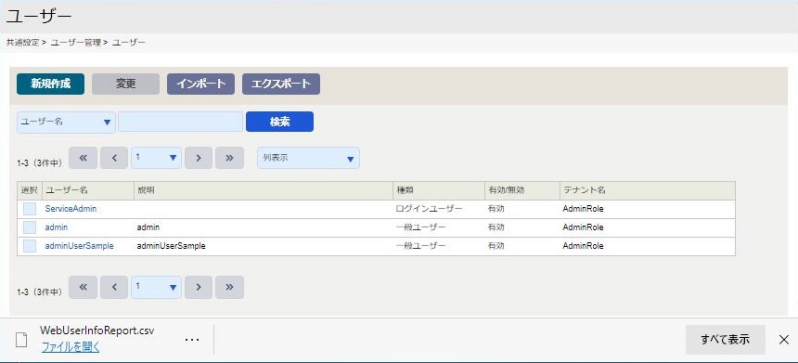Click the 新規作成 button
This screenshot has width=798, height=363.
50,84
